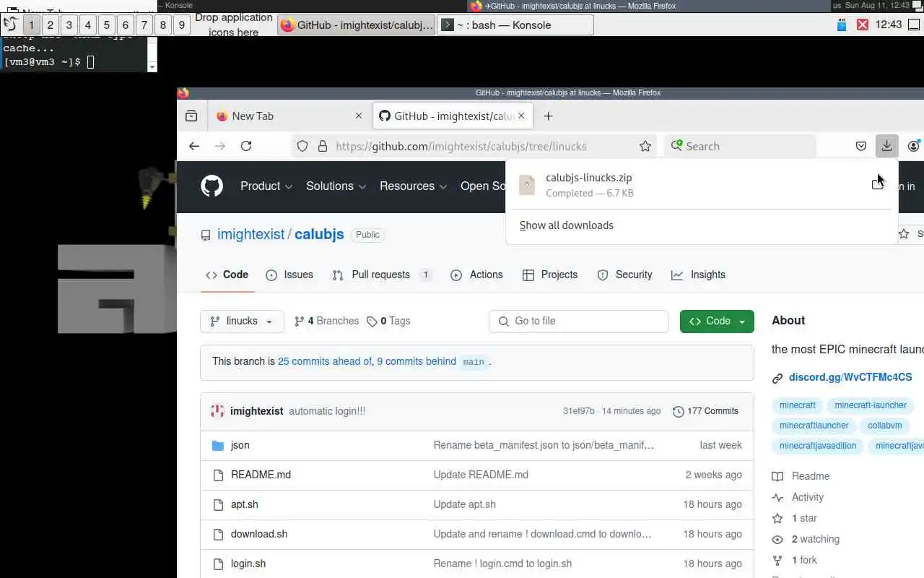
Task: Open the minecraft-launcher topic tag
Action: tap(871, 405)
